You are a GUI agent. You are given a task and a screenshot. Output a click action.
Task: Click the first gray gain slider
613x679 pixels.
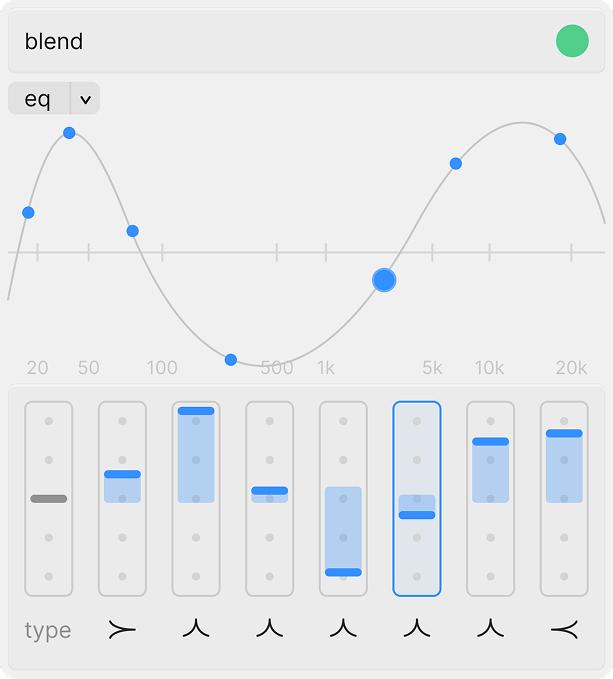49,498
